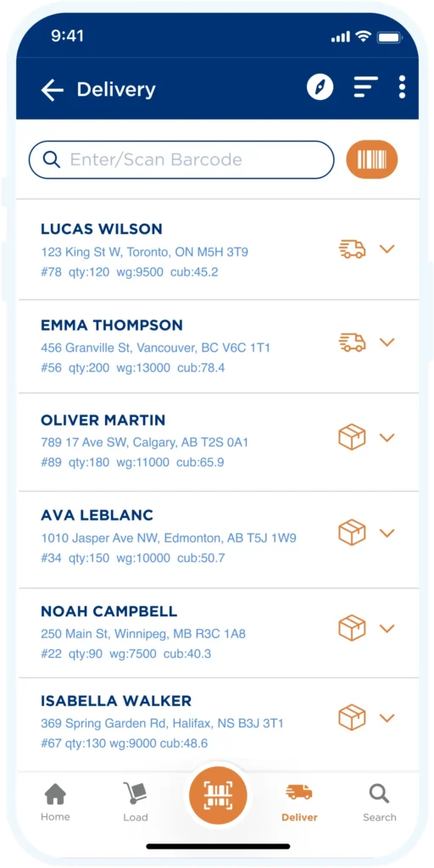
Task: Switch to the Load tab
Action: (x=135, y=803)
